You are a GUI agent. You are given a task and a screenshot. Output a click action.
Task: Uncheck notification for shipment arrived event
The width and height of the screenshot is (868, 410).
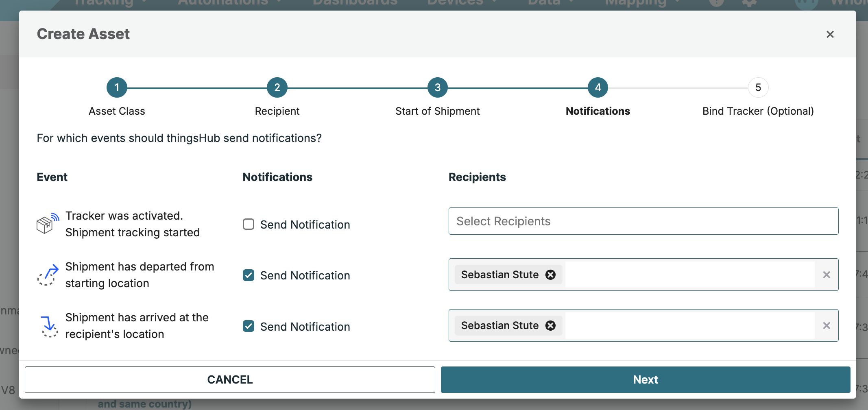[249, 326]
